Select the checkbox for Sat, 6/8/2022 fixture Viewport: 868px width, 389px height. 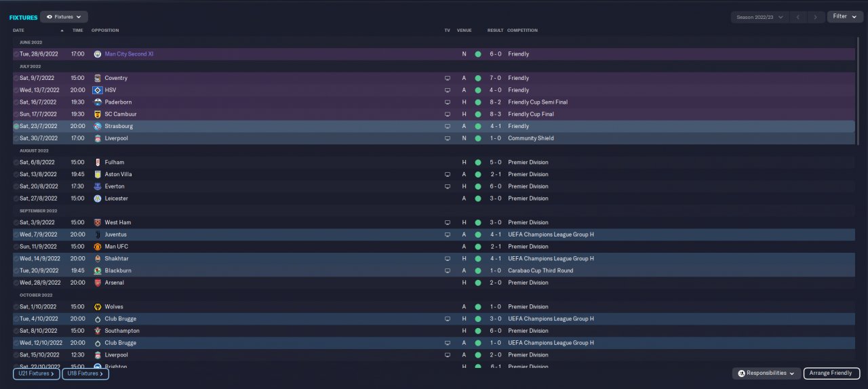[16, 163]
